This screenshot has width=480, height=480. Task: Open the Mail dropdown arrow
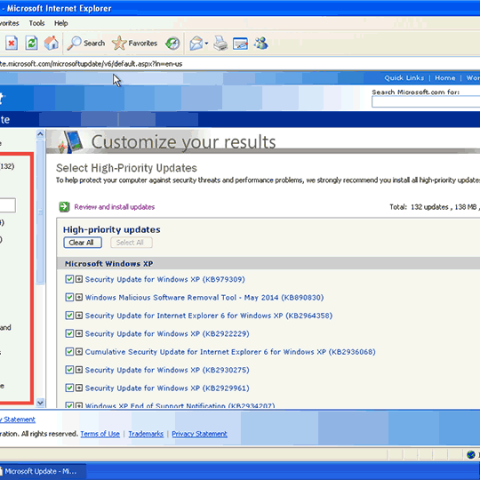click(206, 43)
